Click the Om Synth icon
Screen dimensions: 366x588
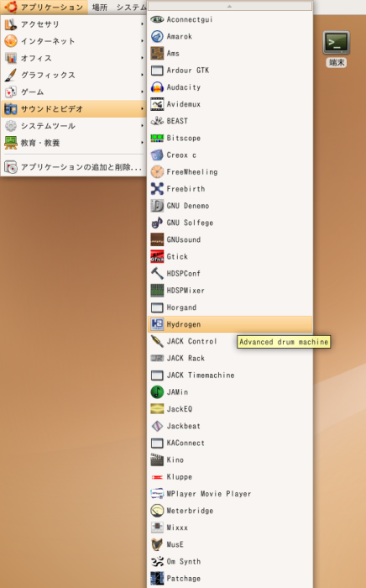pyautogui.click(x=157, y=561)
